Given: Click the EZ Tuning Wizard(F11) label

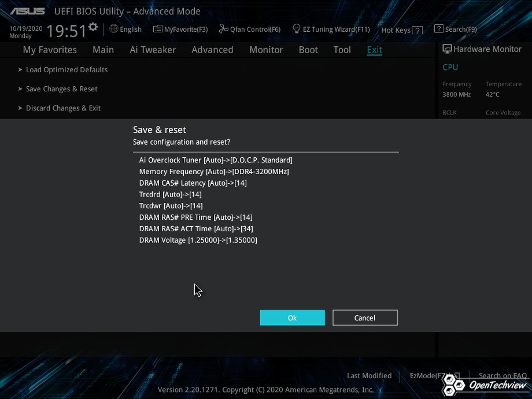Looking at the screenshot, I should [337, 29].
